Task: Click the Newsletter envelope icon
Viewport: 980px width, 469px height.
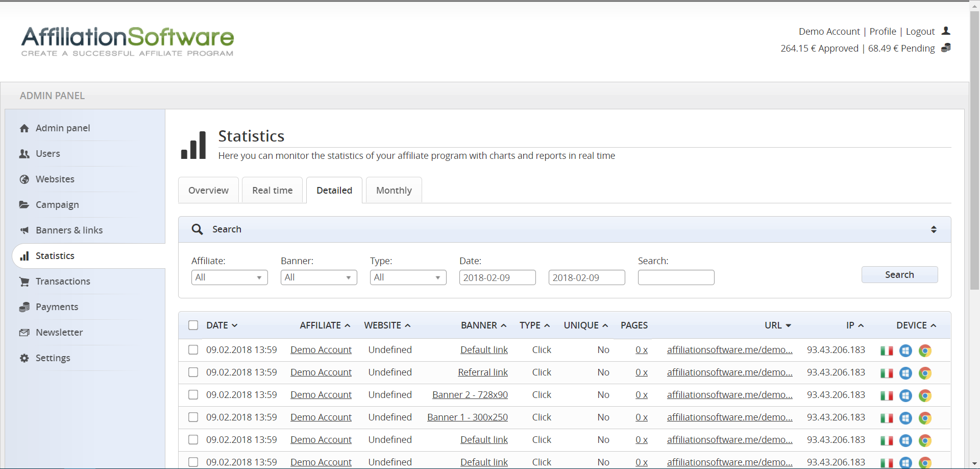Action: point(24,333)
